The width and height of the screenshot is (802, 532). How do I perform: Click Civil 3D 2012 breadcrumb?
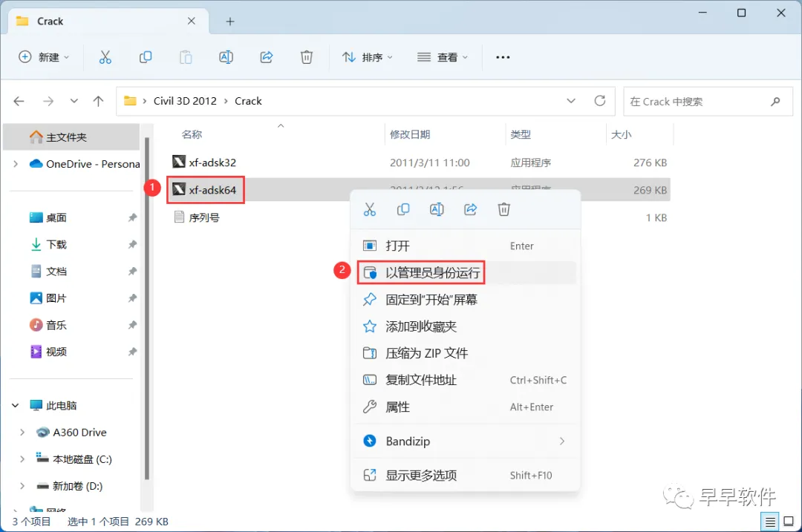pyautogui.click(x=185, y=101)
